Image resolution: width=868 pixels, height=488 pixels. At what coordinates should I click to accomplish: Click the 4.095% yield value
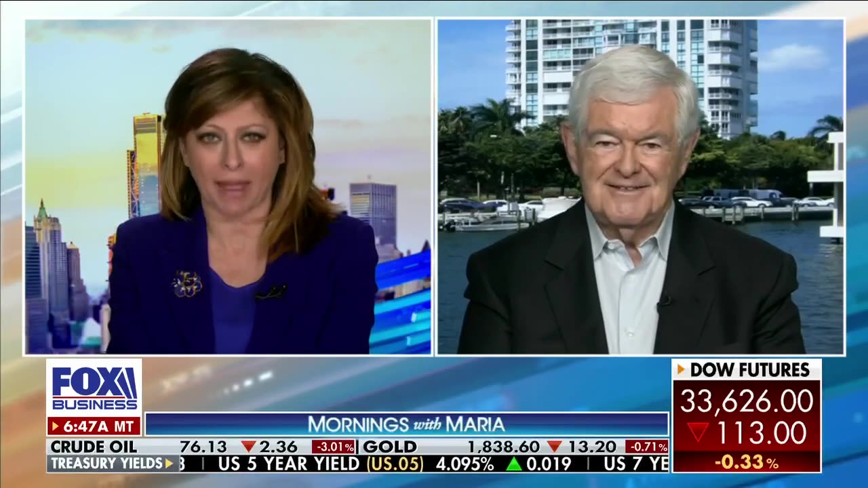465,464
